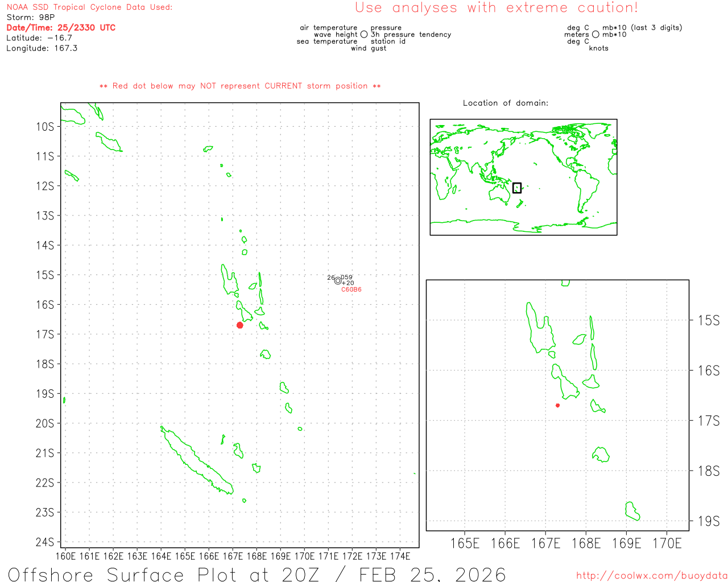
Task: Open the coolwx.com/buoydata link
Action: click(x=651, y=576)
